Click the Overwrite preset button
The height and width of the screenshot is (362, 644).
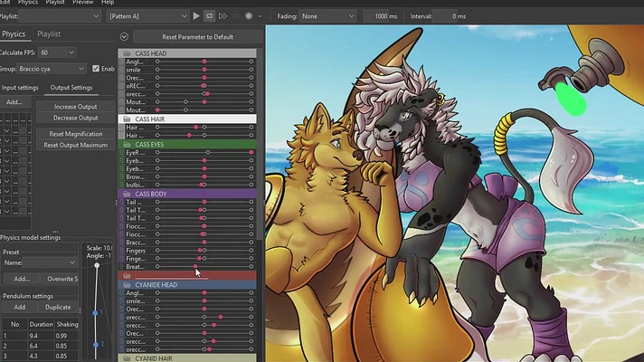[x=62, y=279]
